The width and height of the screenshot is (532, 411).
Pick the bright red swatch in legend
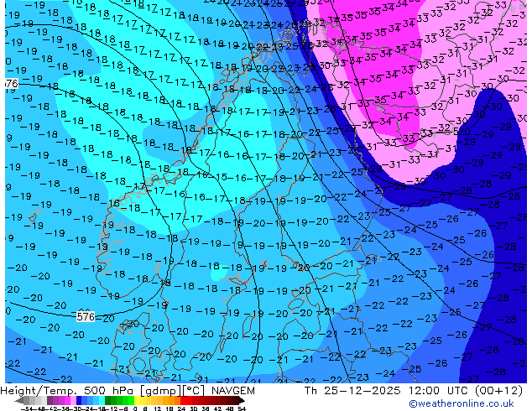coord(183,400)
